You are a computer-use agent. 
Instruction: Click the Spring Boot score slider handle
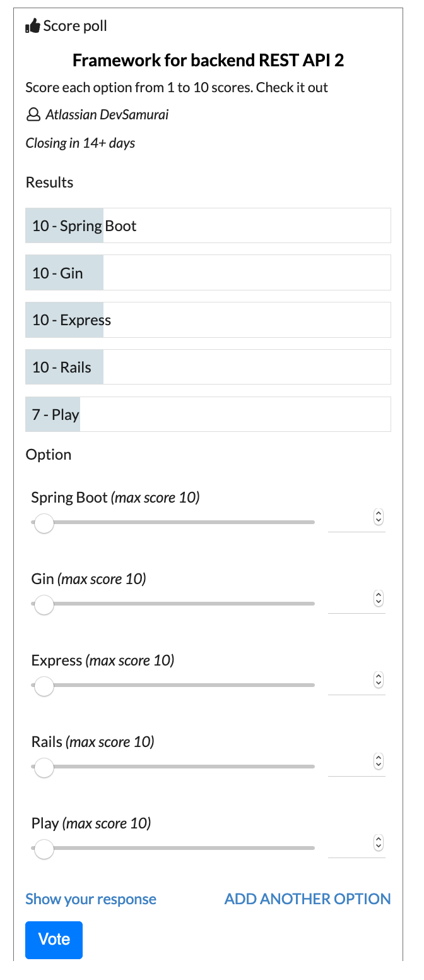[44, 523]
